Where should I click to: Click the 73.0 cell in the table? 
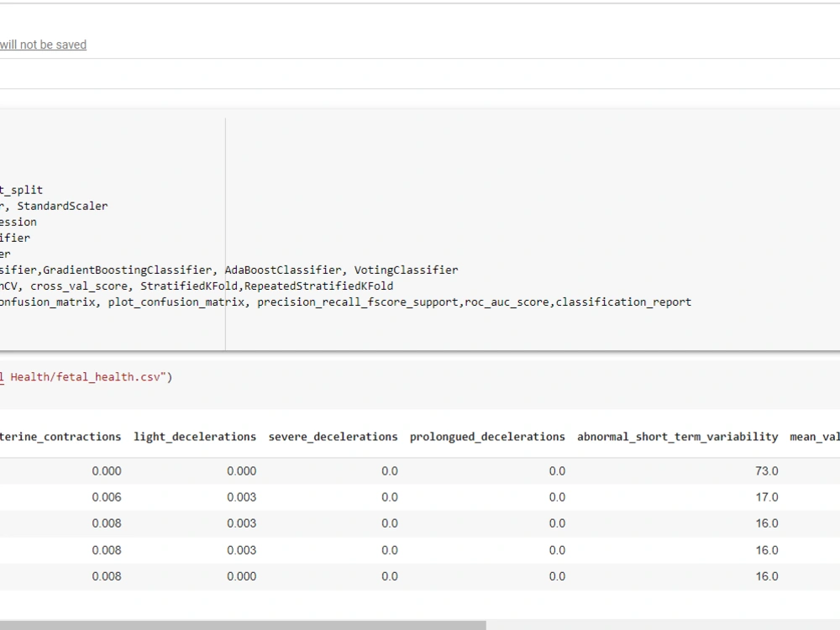(767, 471)
